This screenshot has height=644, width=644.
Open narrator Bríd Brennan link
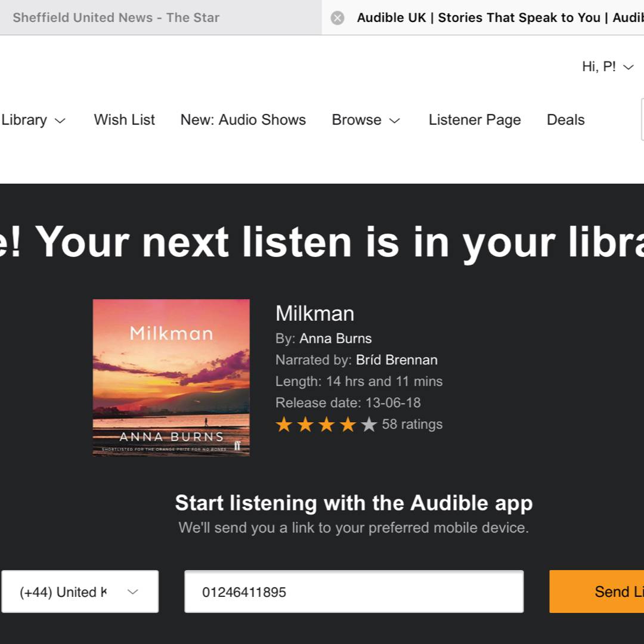397,360
